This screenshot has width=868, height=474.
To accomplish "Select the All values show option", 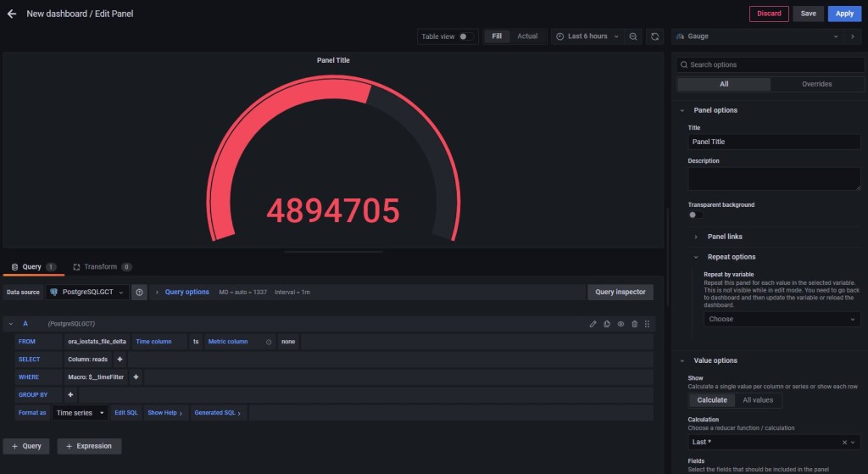I will (x=758, y=399).
